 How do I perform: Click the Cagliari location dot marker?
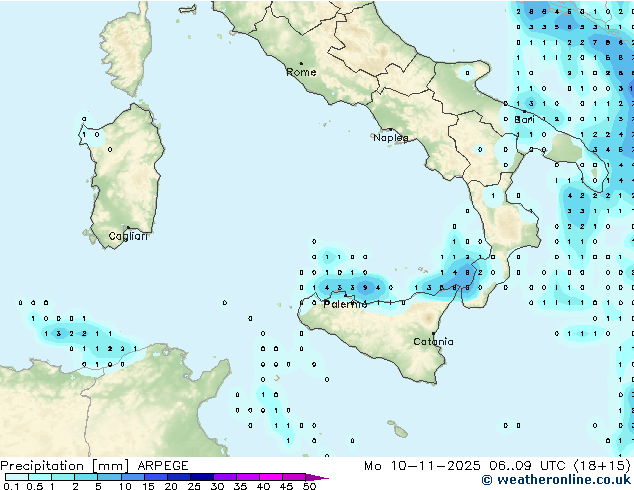128,228
